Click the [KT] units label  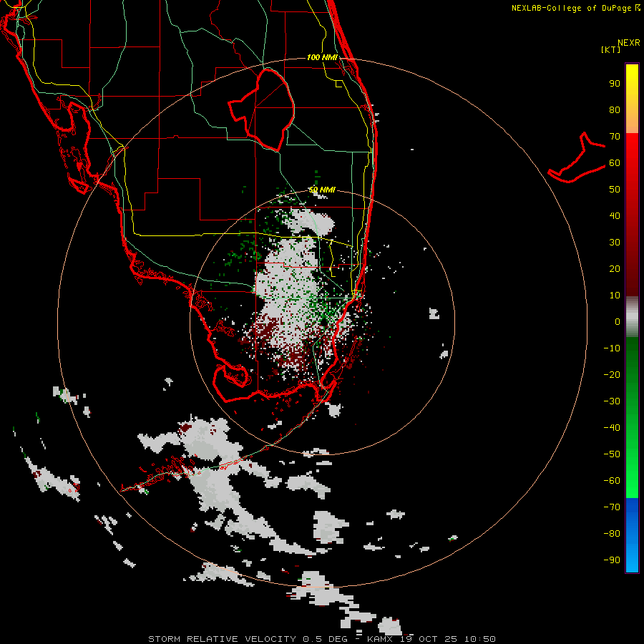(x=611, y=49)
